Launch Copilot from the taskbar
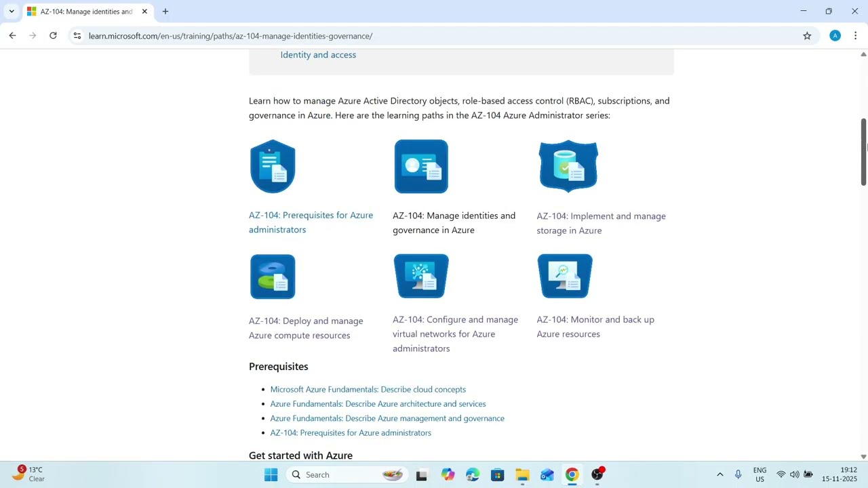This screenshot has height=488, width=868. pos(448,474)
